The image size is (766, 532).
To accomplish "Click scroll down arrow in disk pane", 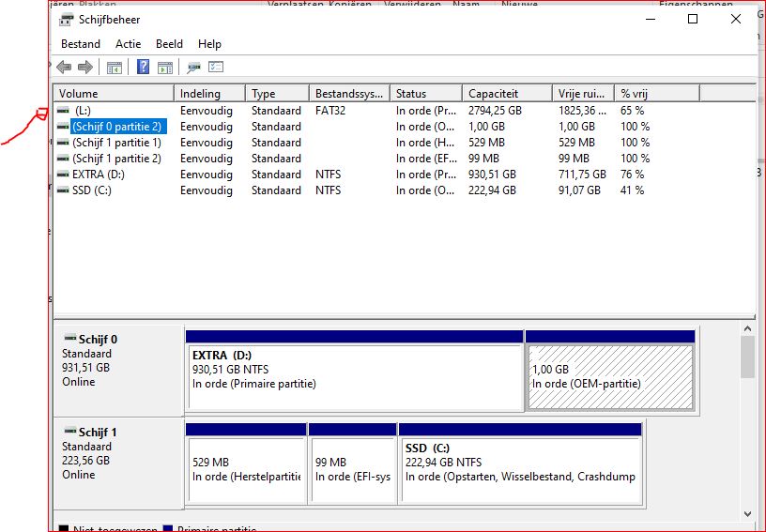I will coord(747,514).
